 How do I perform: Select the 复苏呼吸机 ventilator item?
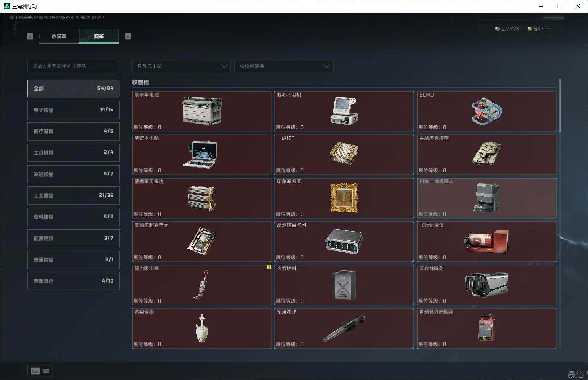click(x=344, y=111)
